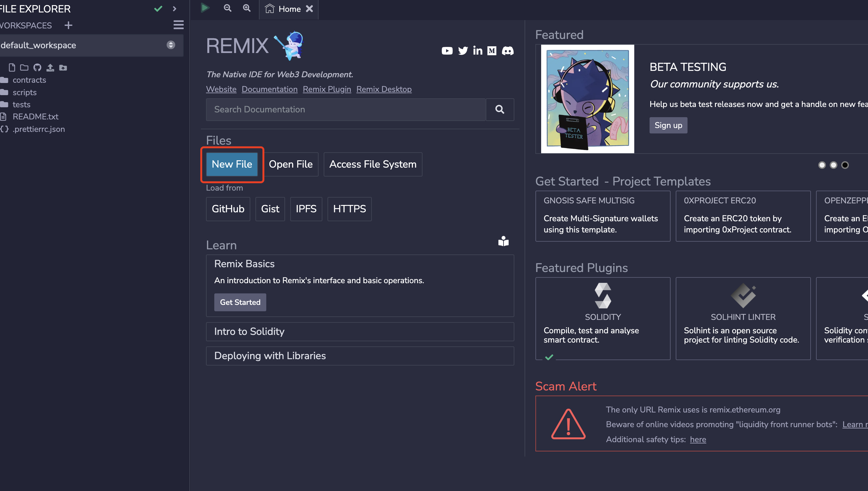Screen dimensions: 868x491
Task: Open the Remix YouTube channel icon
Action: pos(447,50)
